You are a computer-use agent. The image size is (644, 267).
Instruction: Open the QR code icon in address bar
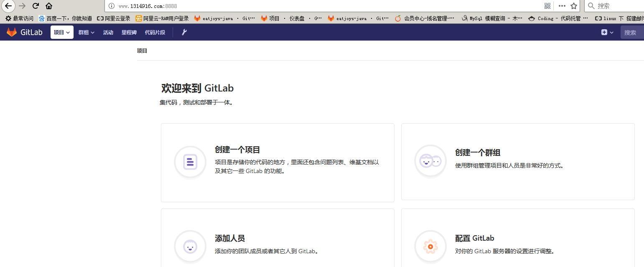[547, 6]
